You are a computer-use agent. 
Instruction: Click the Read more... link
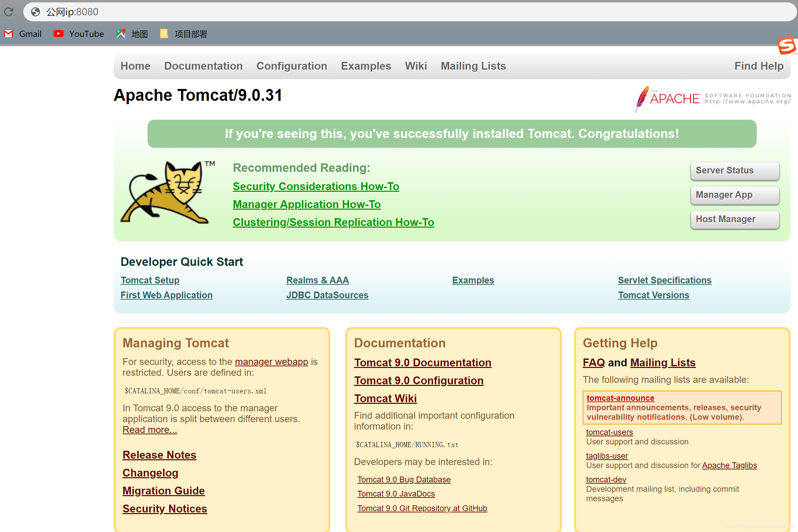click(150, 430)
